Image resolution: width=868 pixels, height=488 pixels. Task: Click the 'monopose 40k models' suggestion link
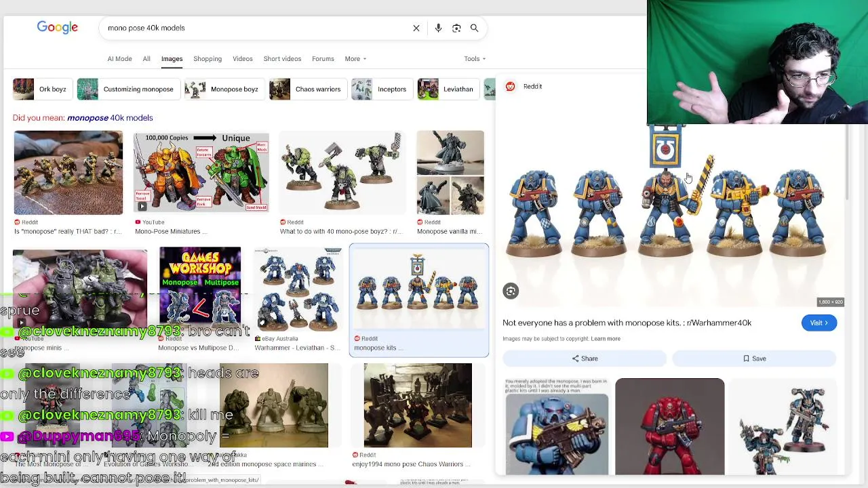[110, 118]
